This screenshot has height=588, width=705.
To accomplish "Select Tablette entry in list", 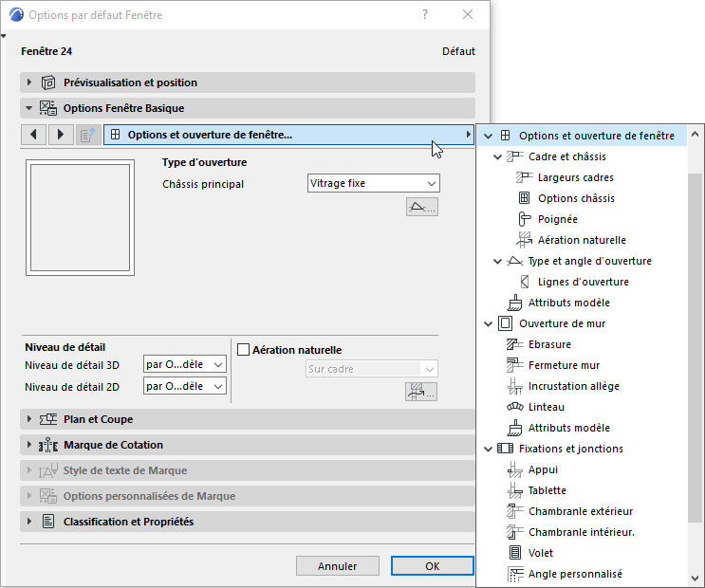I will pyautogui.click(x=547, y=490).
